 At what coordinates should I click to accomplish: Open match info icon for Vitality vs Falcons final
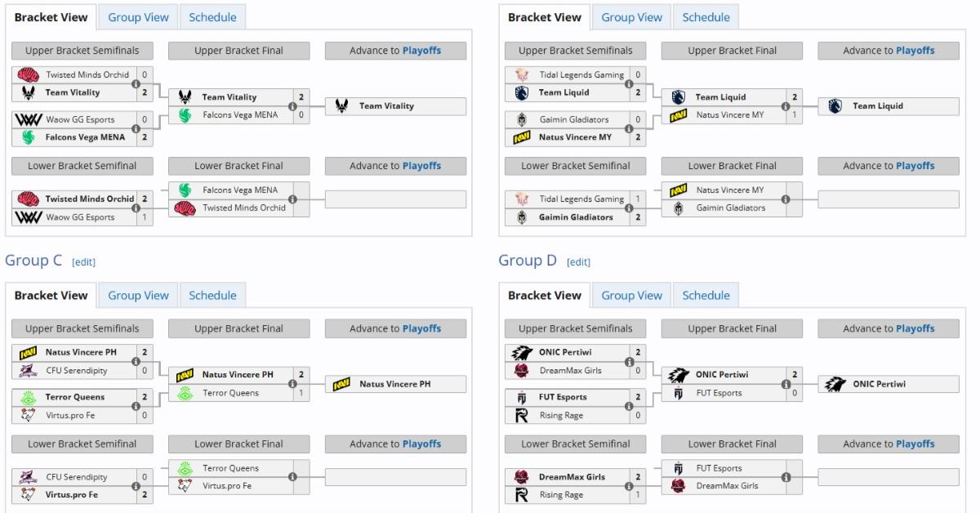point(292,106)
